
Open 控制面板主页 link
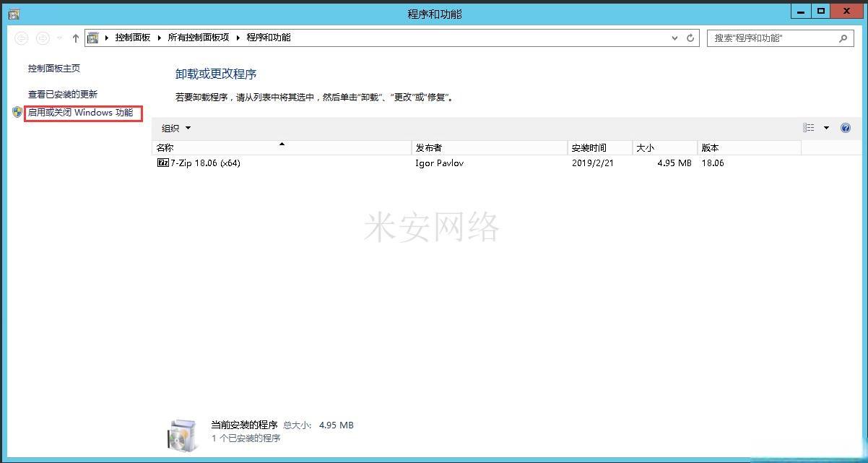(x=54, y=69)
